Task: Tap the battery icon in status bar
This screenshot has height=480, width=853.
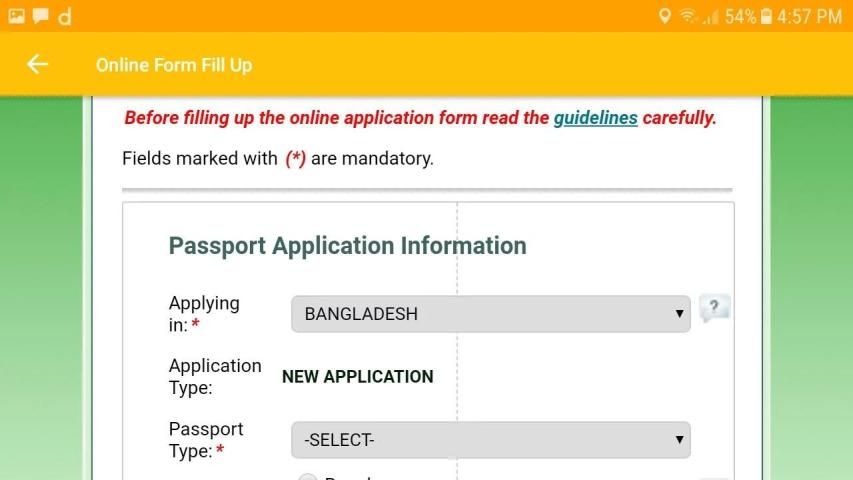Action: point(766,16)
